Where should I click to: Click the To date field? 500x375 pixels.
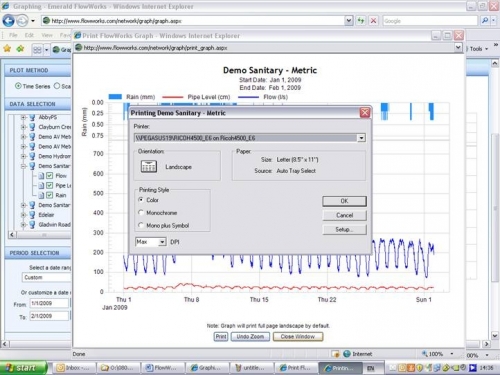(49, 316)
